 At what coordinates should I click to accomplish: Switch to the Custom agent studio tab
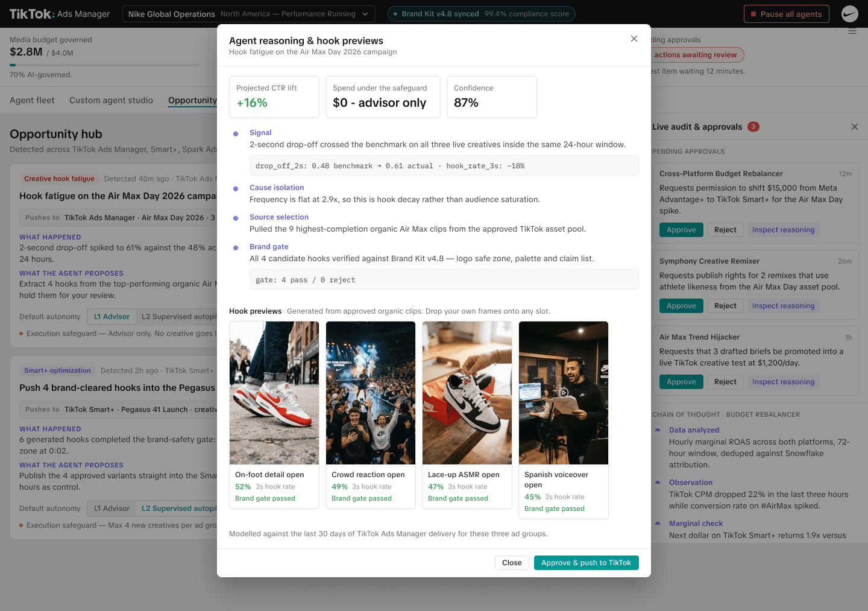(111, 100)
